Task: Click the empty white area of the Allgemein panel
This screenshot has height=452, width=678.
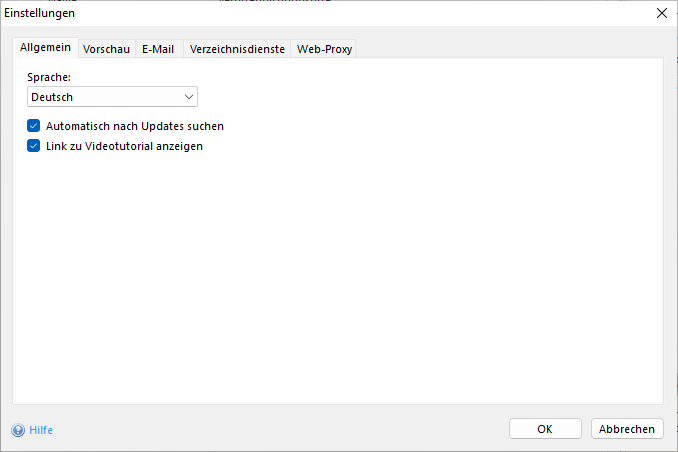Action: coord(340,280)
